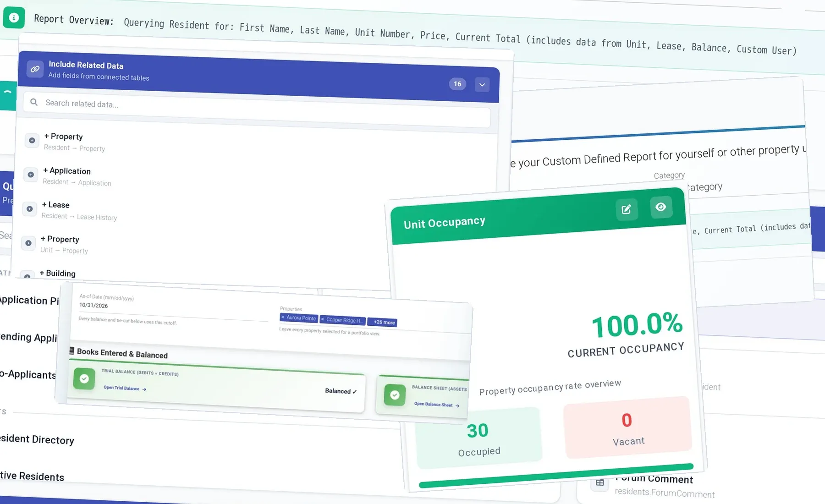Open Pending Applications in the sidebar

28,337
